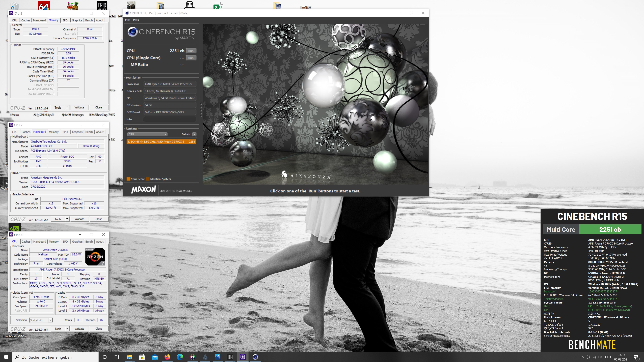Click the flame icon on the taskbar

coord(205,357)
